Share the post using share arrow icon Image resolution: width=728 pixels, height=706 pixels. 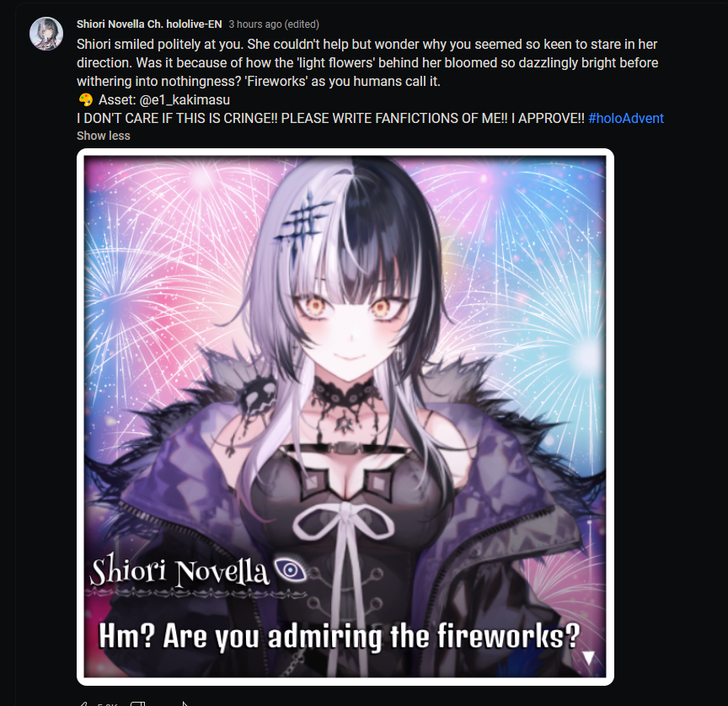click(x=185, y=703)
